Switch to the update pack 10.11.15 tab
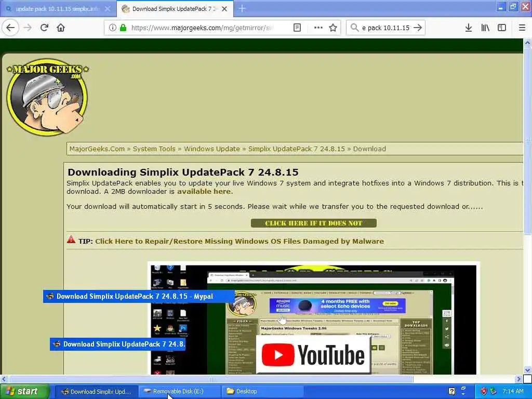The width and height of the screenshot is (532, 399). pyautogui.click(x=58, y=9)
